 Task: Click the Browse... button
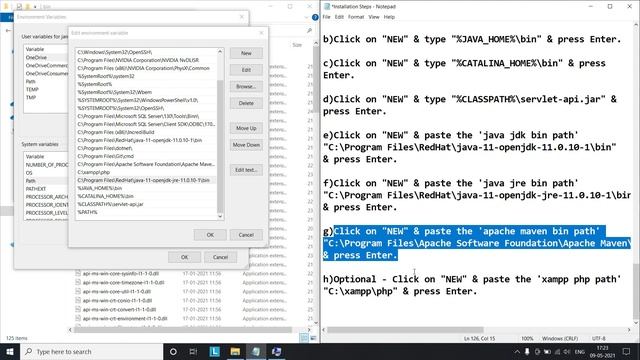pyautogui.click(x=246, y=87)
